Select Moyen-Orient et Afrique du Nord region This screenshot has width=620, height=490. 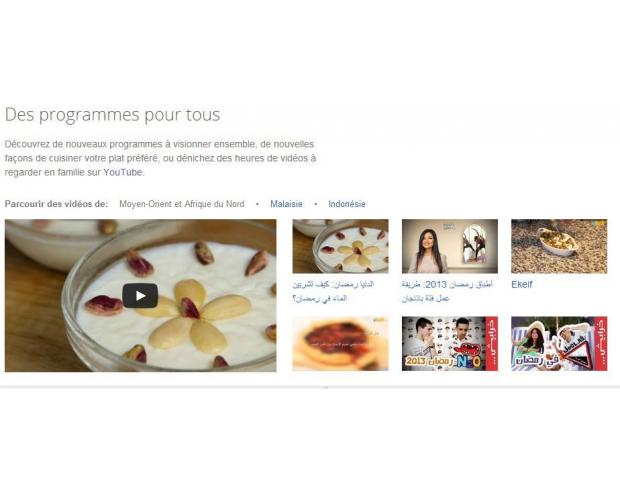pos(181,204)
